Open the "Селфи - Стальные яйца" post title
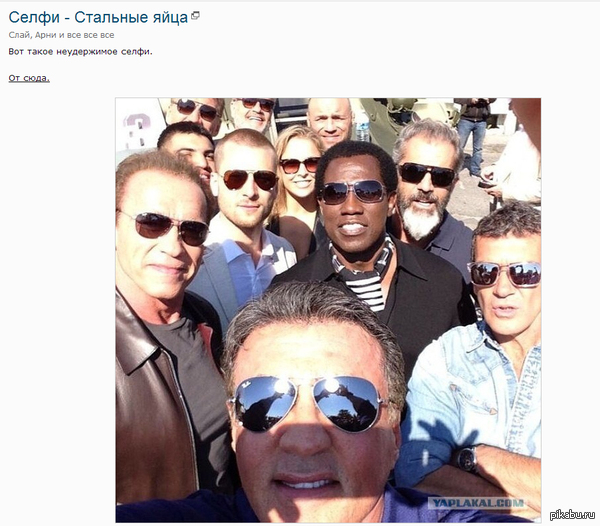Screen dimensions: 600x526 click(98, 18)
